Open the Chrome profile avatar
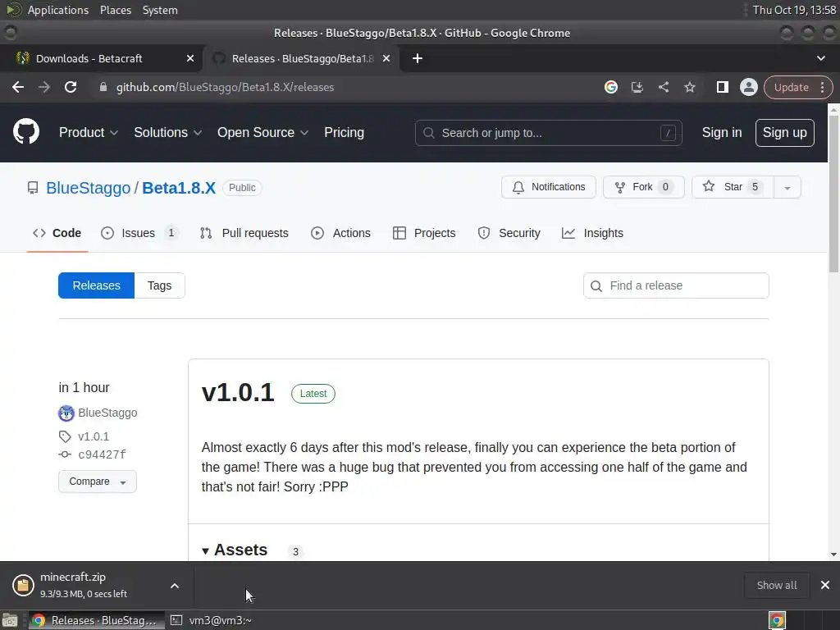This screenshot has height=630, width=840. (x=748, y=87)
